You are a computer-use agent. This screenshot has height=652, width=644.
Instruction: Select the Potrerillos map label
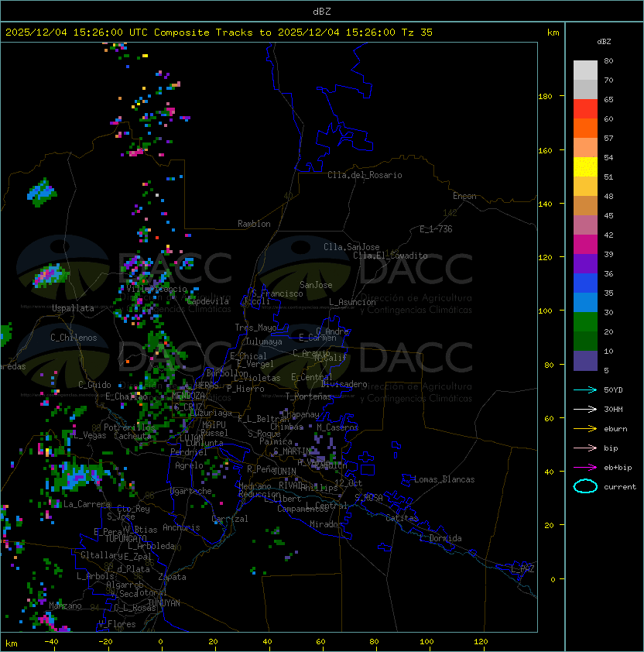coord(129,427)
